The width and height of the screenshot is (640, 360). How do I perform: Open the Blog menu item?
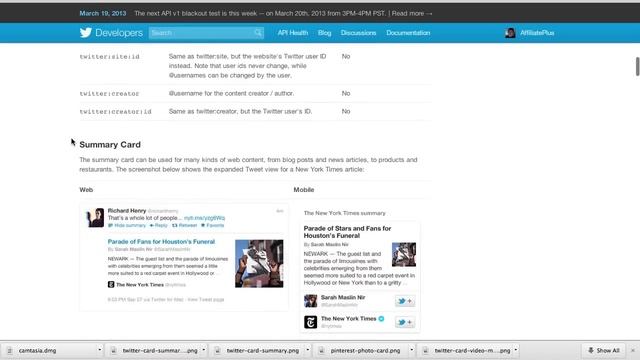point(324,33)
